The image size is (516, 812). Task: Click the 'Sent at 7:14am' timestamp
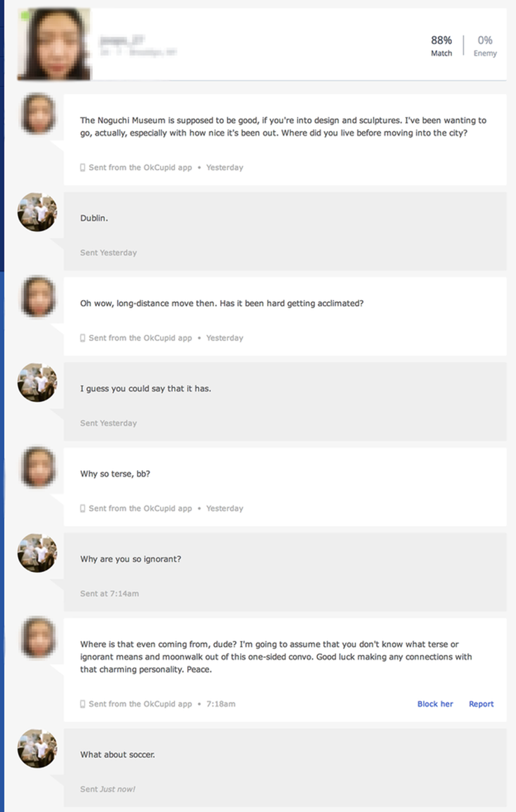[110, 593]
